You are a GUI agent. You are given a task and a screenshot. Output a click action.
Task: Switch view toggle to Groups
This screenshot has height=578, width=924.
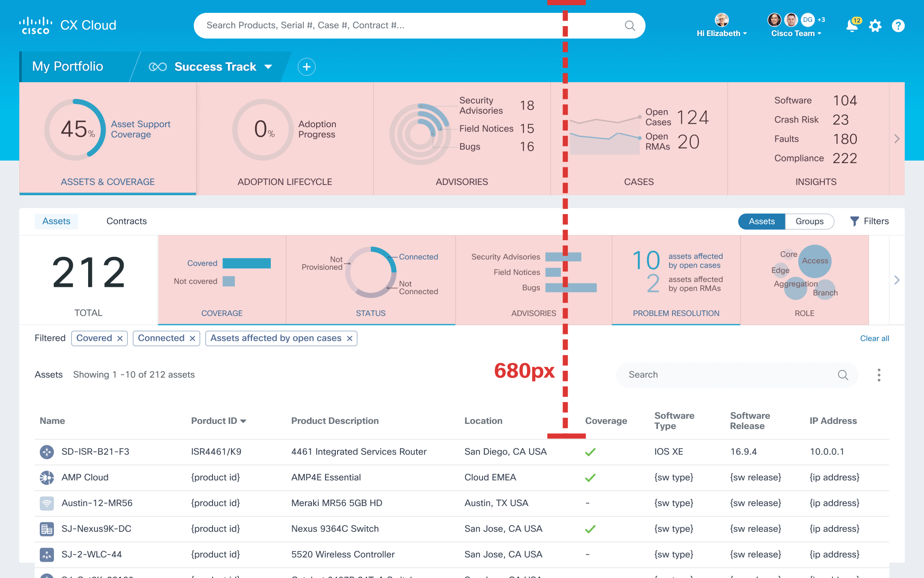coord(809,221)
